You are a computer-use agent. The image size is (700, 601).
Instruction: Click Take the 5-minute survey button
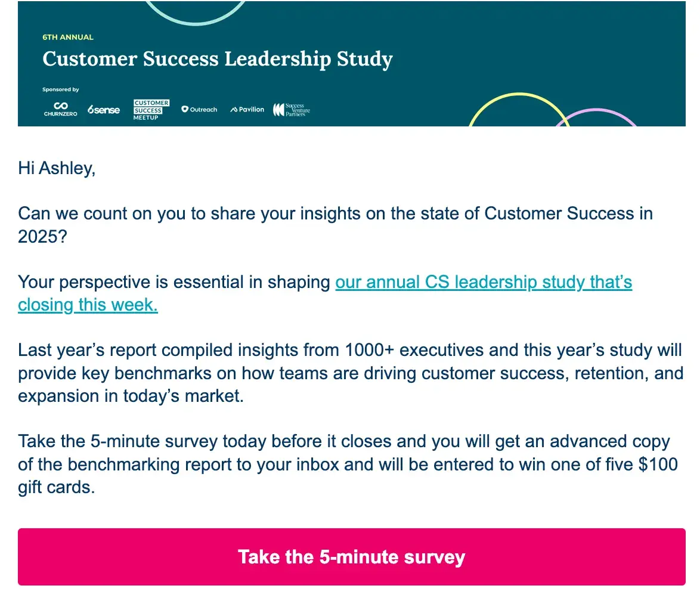(x=351, y=557)
